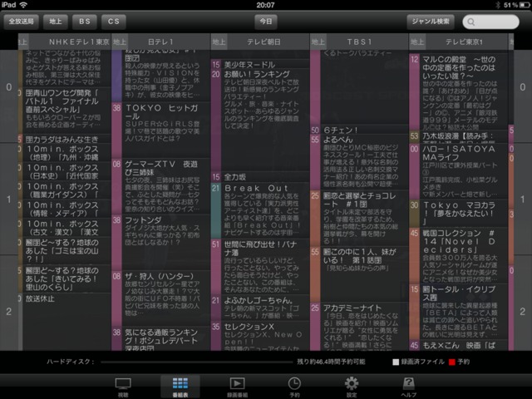Open 10min.ボックス(職業ガイダンス) program
The image size is (532, 399).
(65, 190)
